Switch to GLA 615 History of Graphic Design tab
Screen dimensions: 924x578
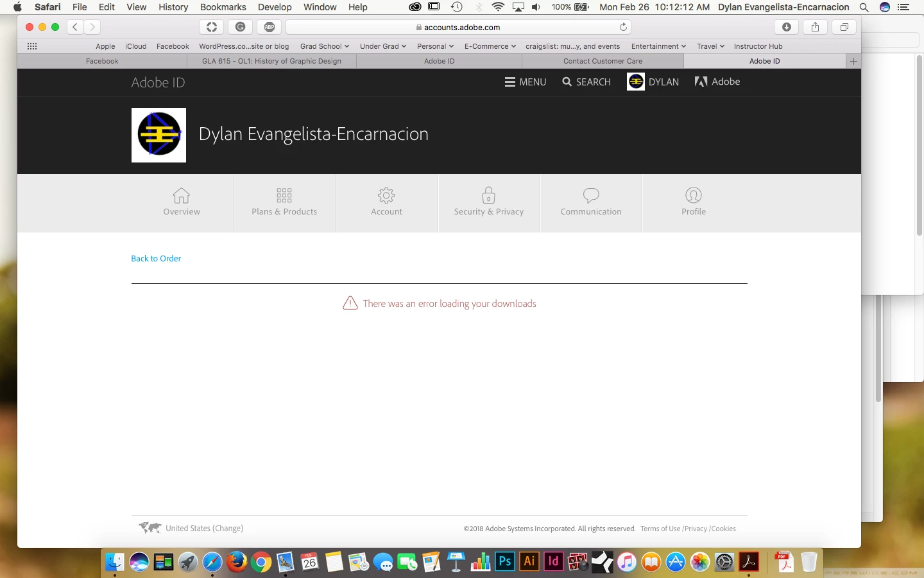271,61
